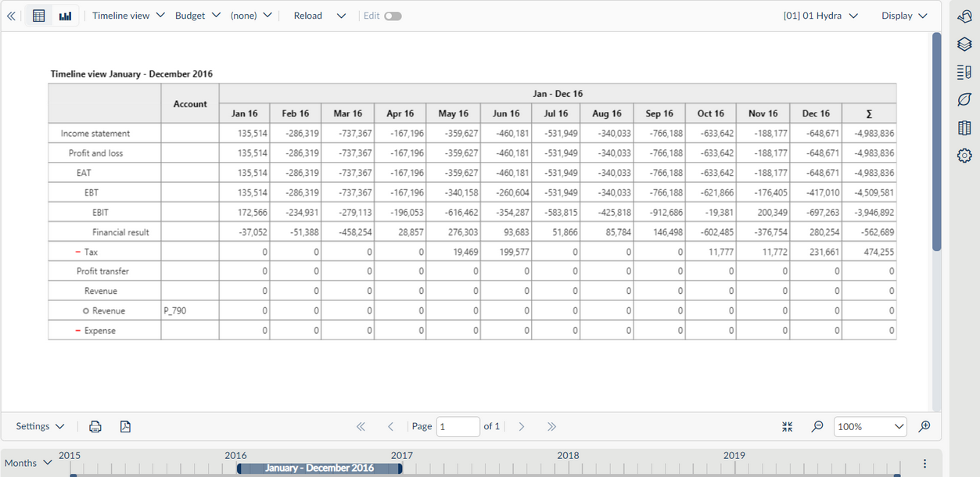Click EBIT value 172,566 for Jan 16
Viewport: 980px width, 477px height.
point(252,212)
